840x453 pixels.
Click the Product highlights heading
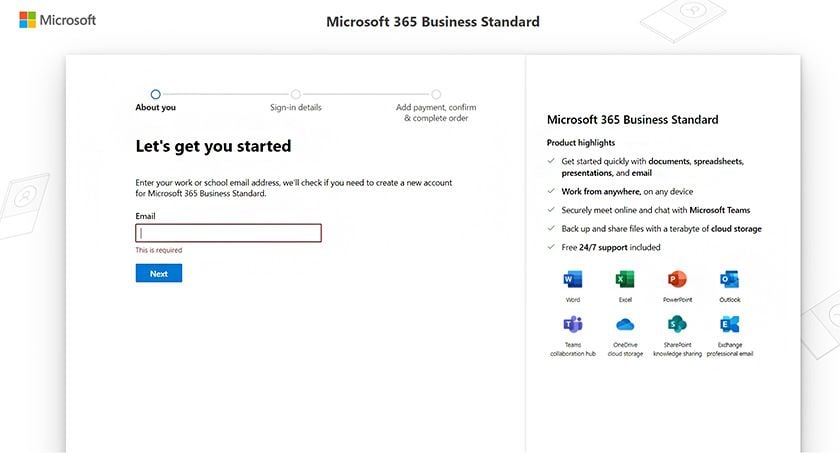click(581, 143)
